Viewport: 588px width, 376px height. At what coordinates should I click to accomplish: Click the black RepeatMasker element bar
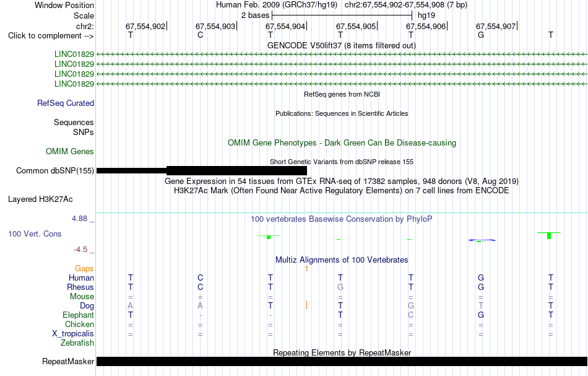(x=342, y=361)
